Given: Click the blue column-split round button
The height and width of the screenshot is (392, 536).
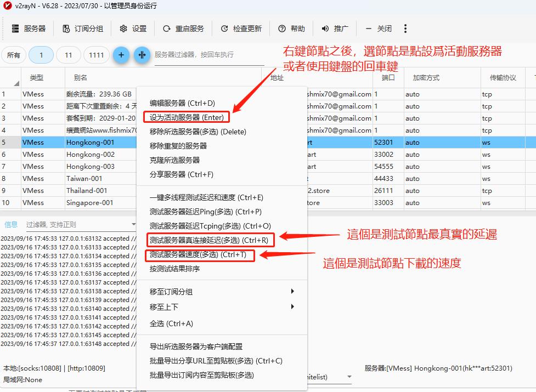Looking at the screenshot, I should pos(142,55).
